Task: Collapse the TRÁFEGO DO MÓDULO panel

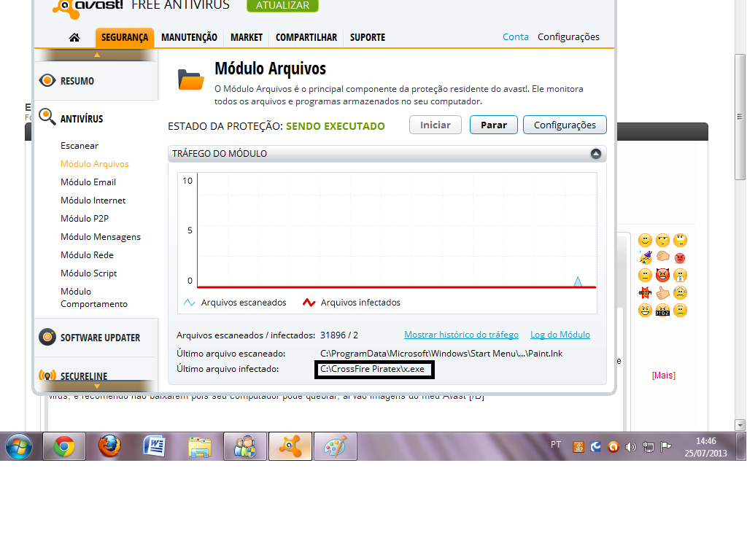Action: point(595,154)
